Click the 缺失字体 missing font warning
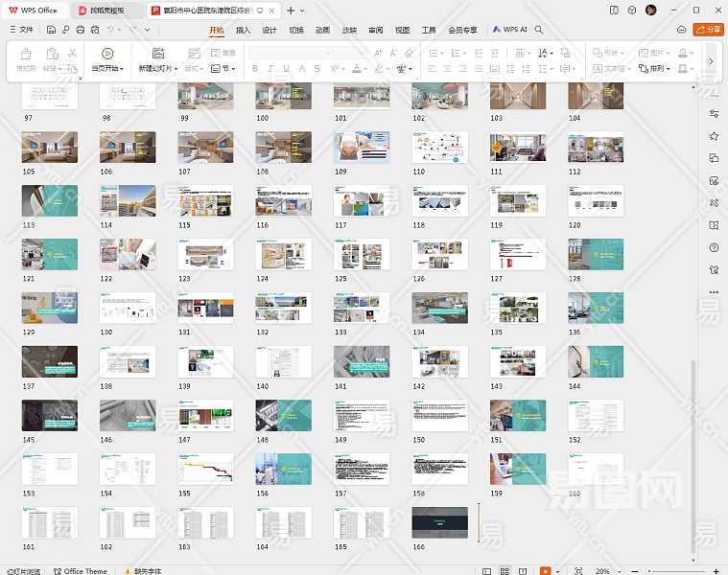The width and height of the screenshot is (728, 575). pos(146,571)
